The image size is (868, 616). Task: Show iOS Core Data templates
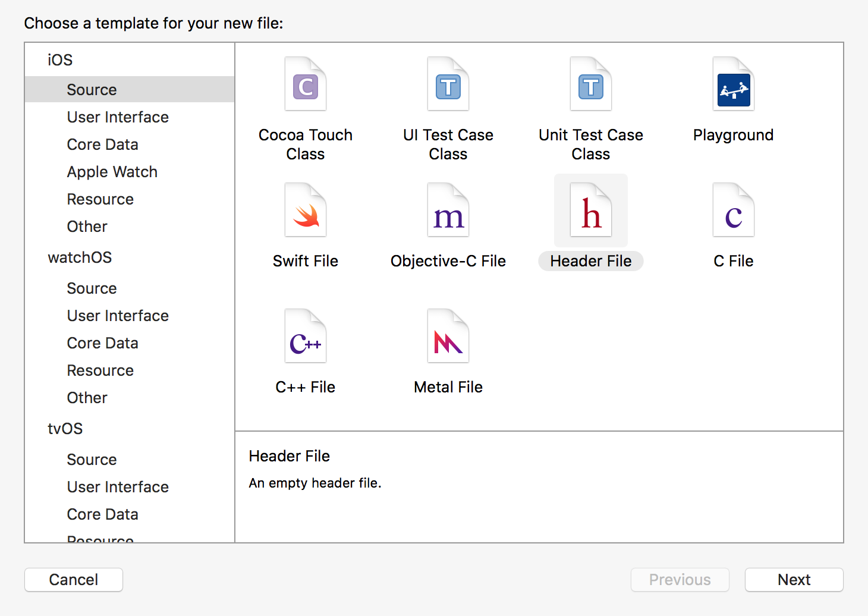(102, 144)
